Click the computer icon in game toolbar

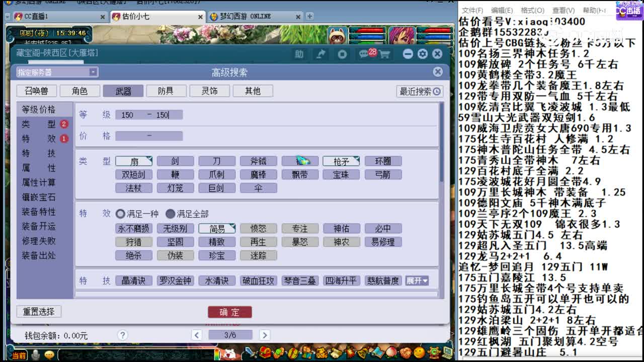pyautogui.click(x=447, y=352)
